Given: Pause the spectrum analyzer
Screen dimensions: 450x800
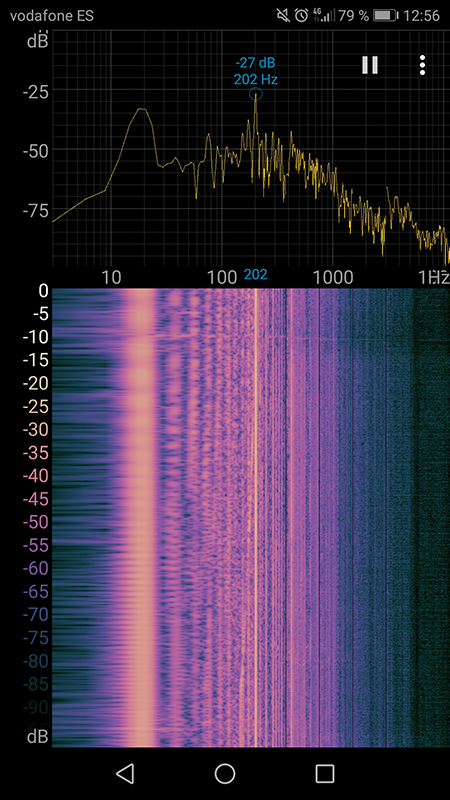Looking at the screenshot, I should tap(370, 65).
